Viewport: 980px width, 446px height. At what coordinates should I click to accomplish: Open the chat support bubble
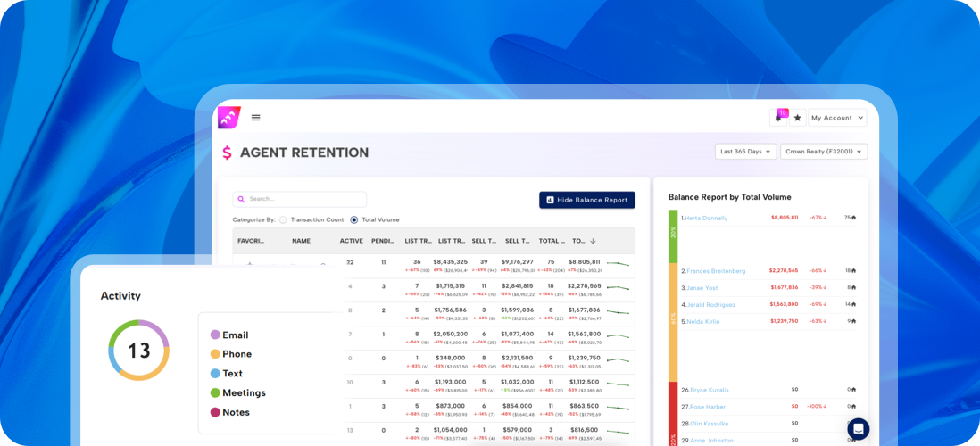pyautogui.click(x=858, y=428)
